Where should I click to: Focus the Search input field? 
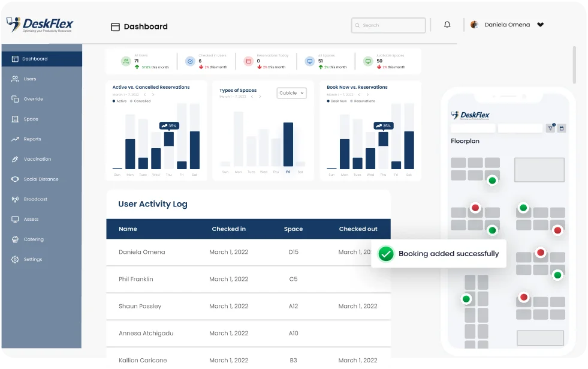[388, 25]
